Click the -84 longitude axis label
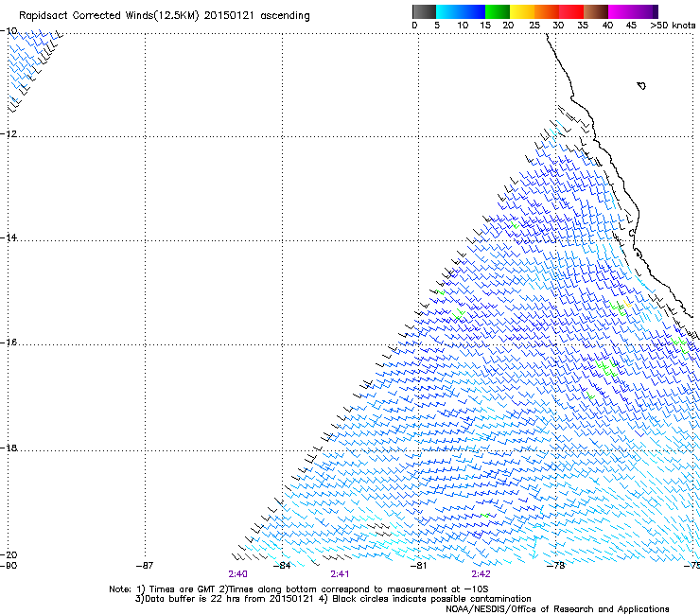Screen dimensions: 700x615 tap(282, 566)
